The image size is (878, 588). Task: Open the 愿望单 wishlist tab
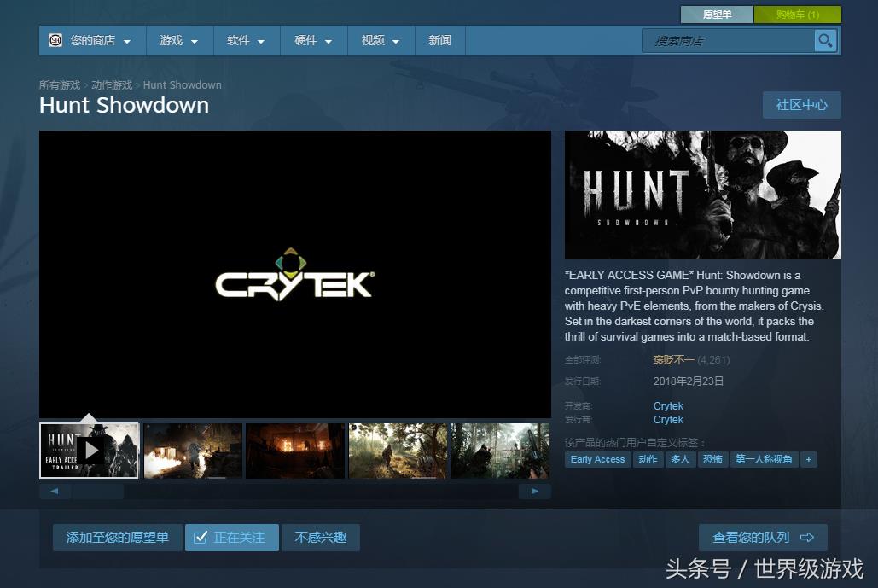(x=717, y=15)
